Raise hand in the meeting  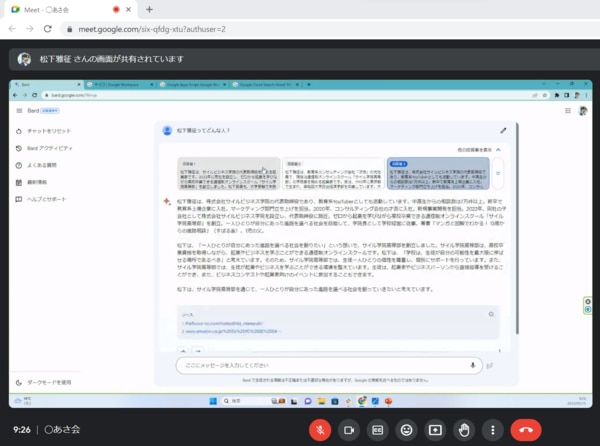click(x=463, y=429)
